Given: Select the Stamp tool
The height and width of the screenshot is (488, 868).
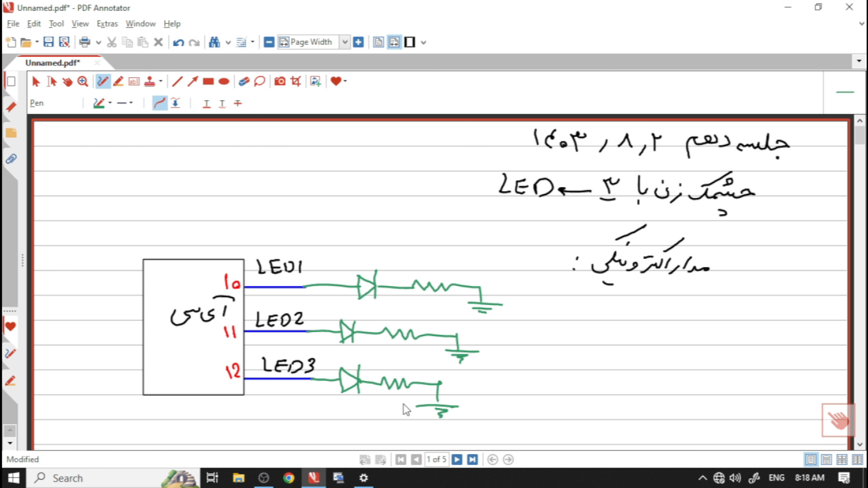Looking at the screenshot, I should click(x=149, y=81).
